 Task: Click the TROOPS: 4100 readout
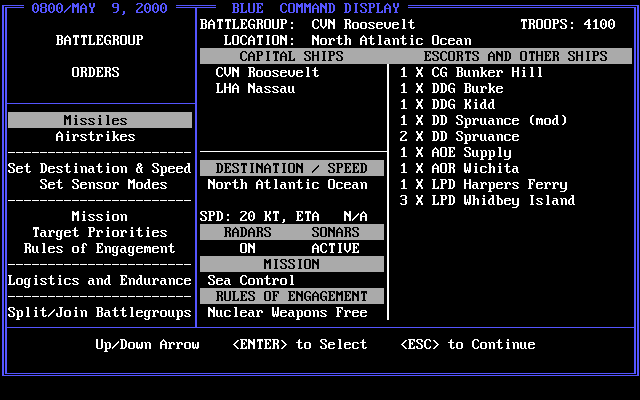click(x=568, y=24)
